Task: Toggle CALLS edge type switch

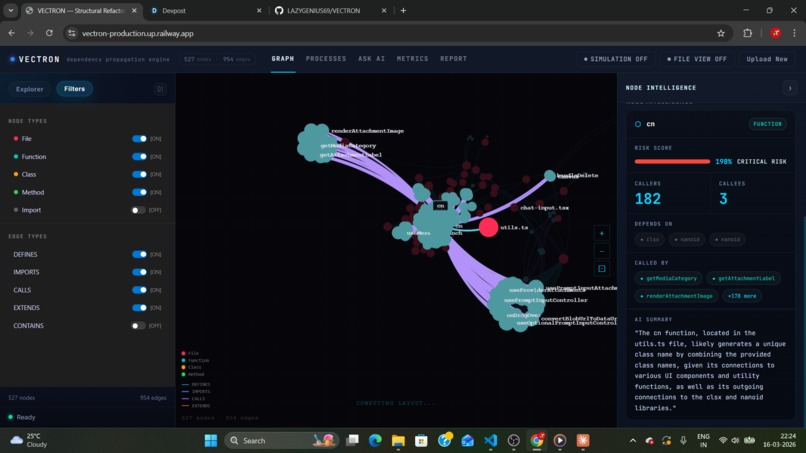Action: [139, 290]
